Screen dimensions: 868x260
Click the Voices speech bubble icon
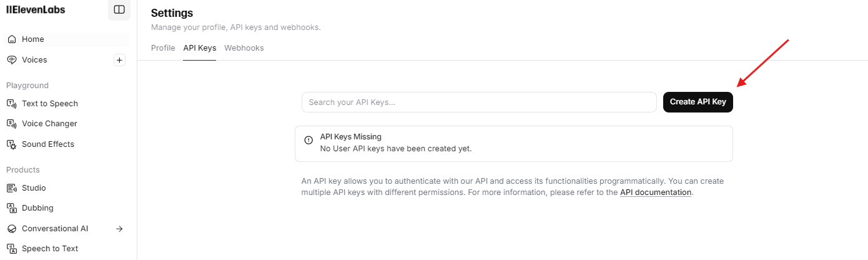[11, 60]
